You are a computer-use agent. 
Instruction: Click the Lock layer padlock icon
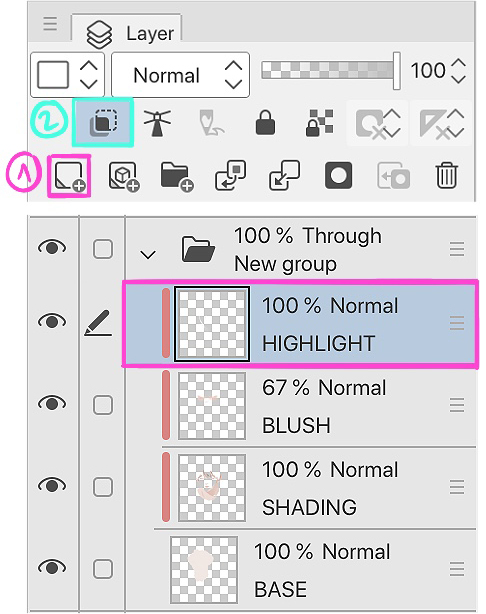265,123
